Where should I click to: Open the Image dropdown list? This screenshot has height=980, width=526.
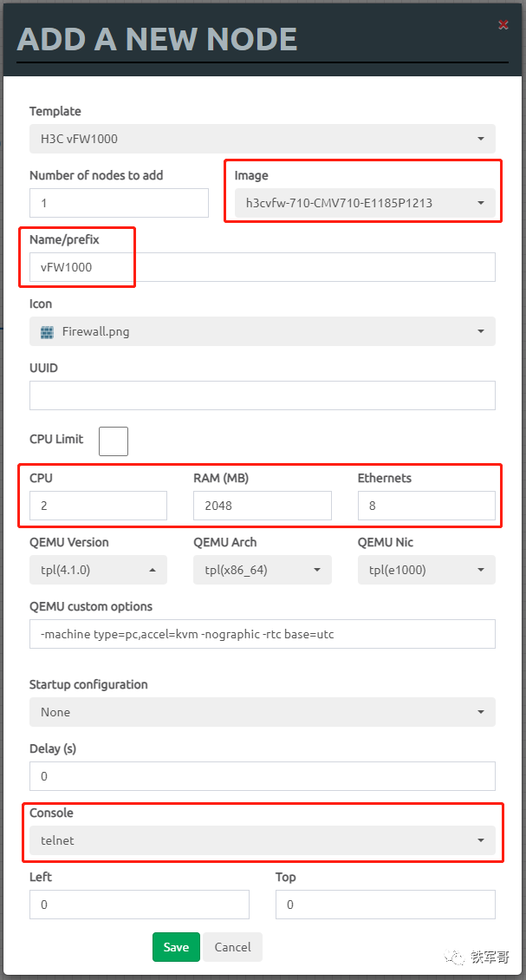(x=365, y=203)
